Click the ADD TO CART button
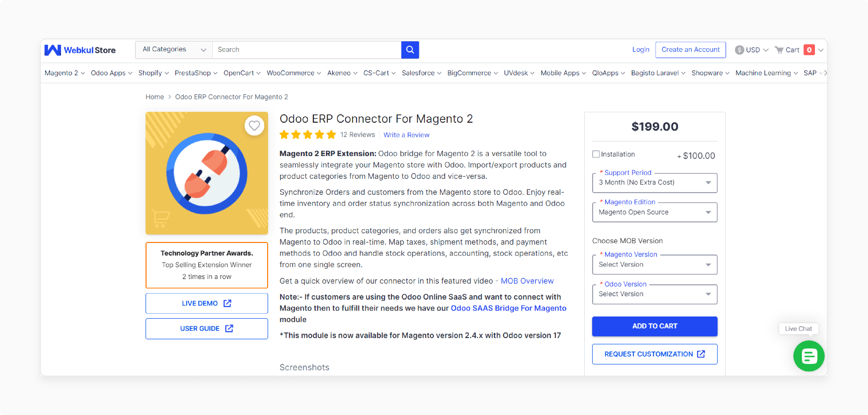Image resolution: width=868 pixels, height=415 pixels. tap(654, 326)
